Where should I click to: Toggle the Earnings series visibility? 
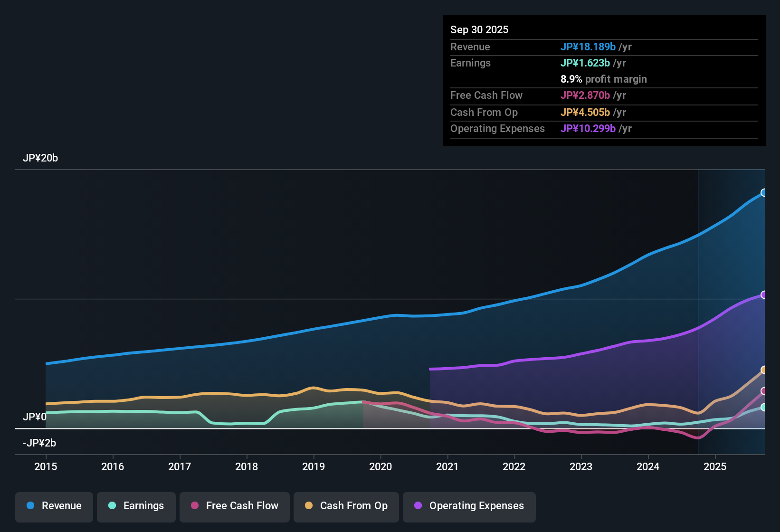(x=136, y=506)
